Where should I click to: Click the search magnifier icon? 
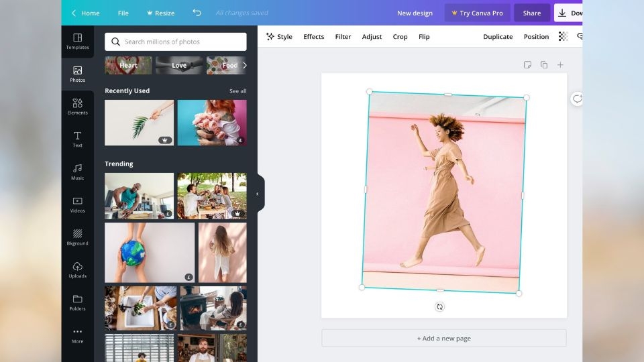[115, 42]
